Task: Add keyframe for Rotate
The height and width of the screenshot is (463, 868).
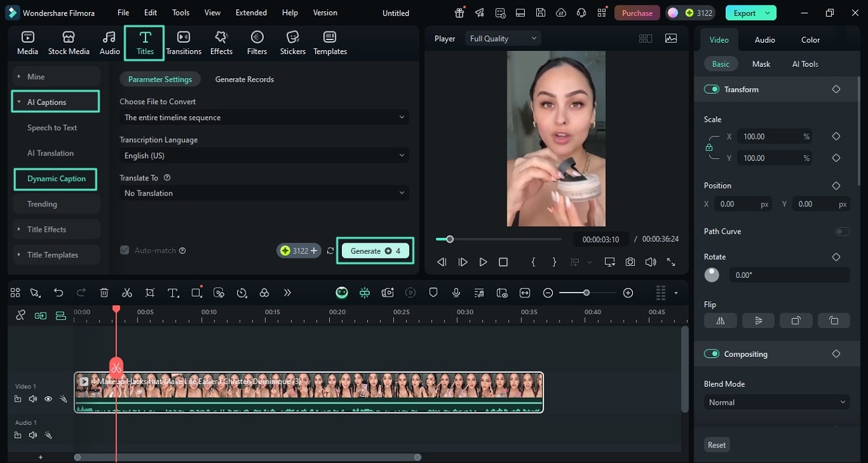Action: [836, 257]
